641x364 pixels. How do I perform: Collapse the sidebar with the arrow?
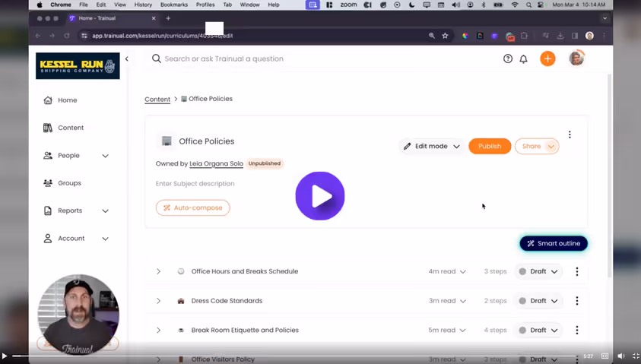(x=127, y=59)
